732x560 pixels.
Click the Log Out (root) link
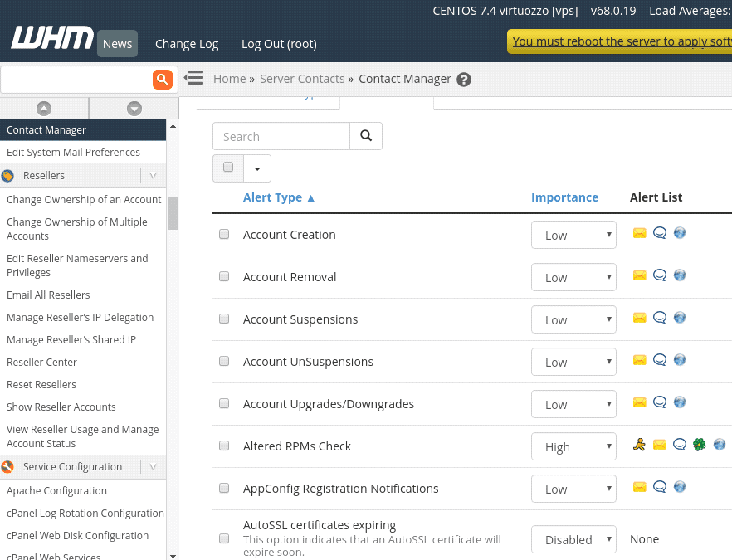click(x=279, y=44)
